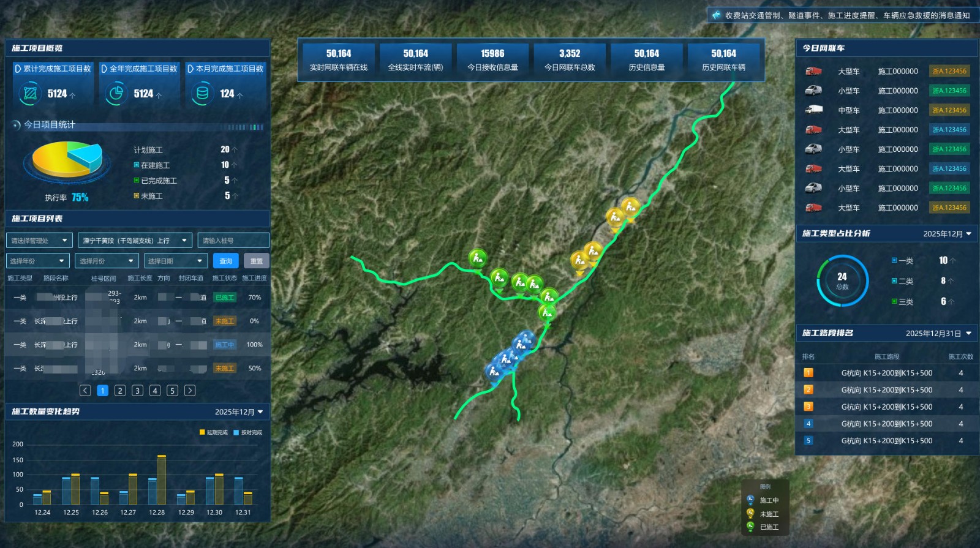Click the 查询 search button
Viewport: 980px width, 548px height.
[226, 261]
